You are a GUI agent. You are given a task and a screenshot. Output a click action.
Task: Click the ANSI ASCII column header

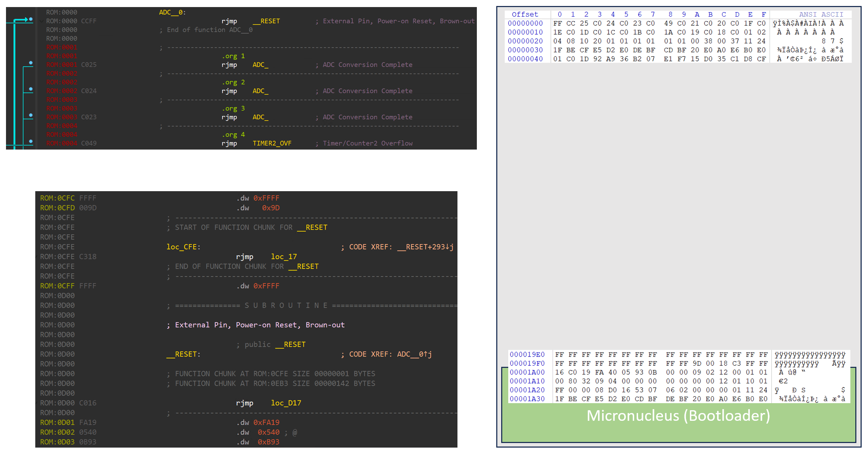coord(821,14)
